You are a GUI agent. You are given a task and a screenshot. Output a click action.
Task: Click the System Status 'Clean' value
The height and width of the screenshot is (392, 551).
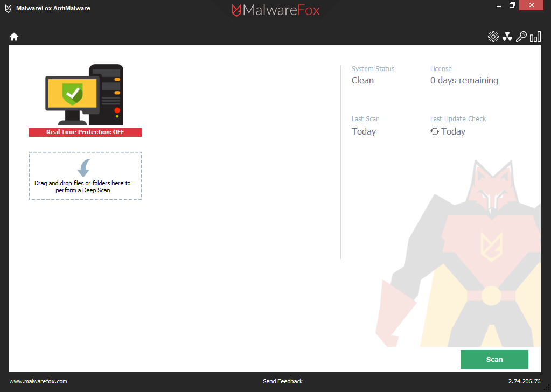click(362, 80)
